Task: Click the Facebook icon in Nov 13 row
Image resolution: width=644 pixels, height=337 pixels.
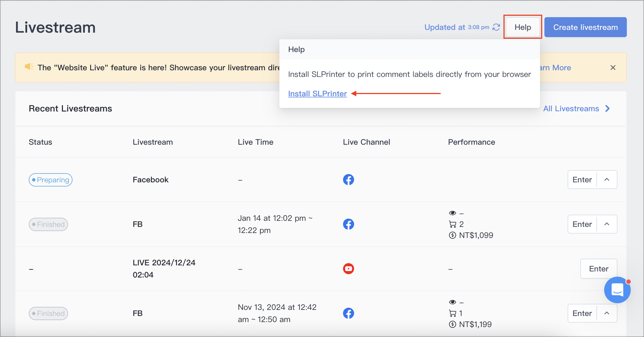Action: pos(348,313)
